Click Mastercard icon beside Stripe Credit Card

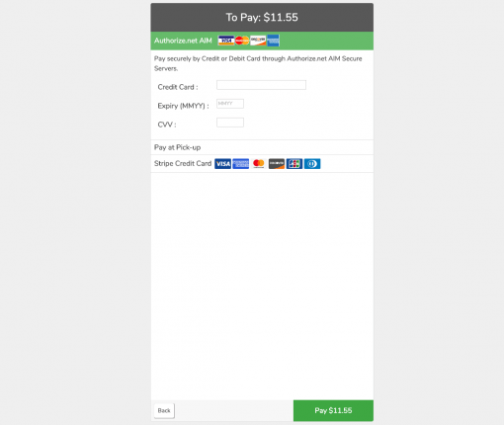[259, 164]
